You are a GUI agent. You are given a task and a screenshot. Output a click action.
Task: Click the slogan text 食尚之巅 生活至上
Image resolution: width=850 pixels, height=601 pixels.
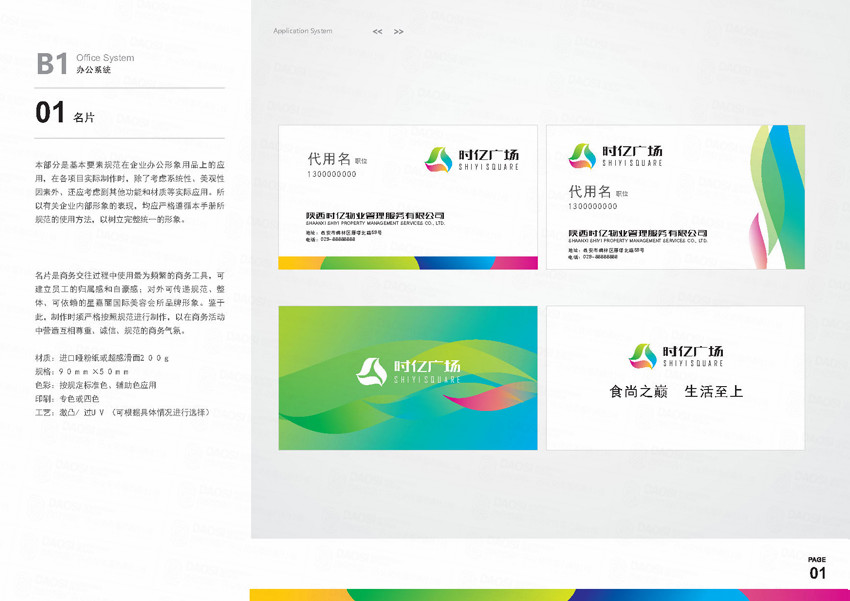tap(676, 391)
